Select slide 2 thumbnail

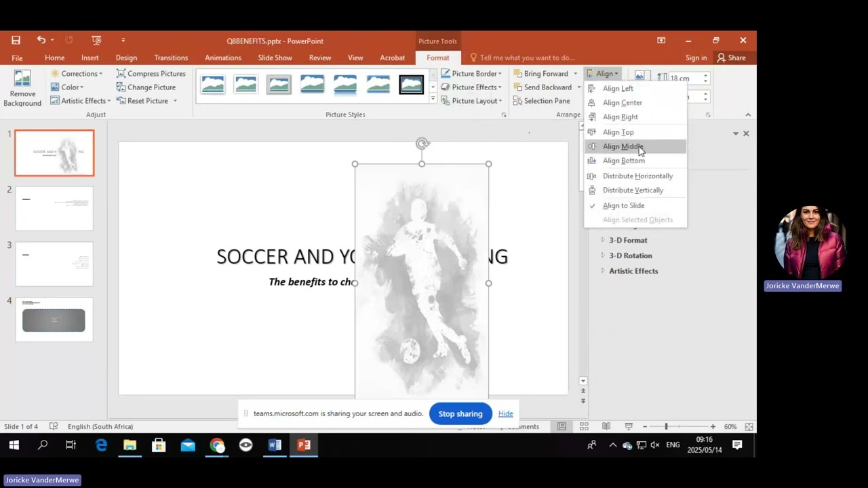[x=54, y=208]
